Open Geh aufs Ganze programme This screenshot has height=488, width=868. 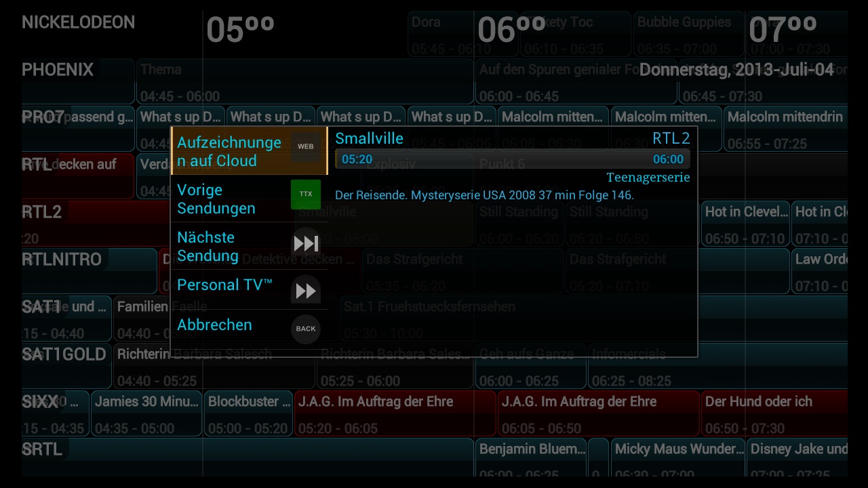coord(530,366)
